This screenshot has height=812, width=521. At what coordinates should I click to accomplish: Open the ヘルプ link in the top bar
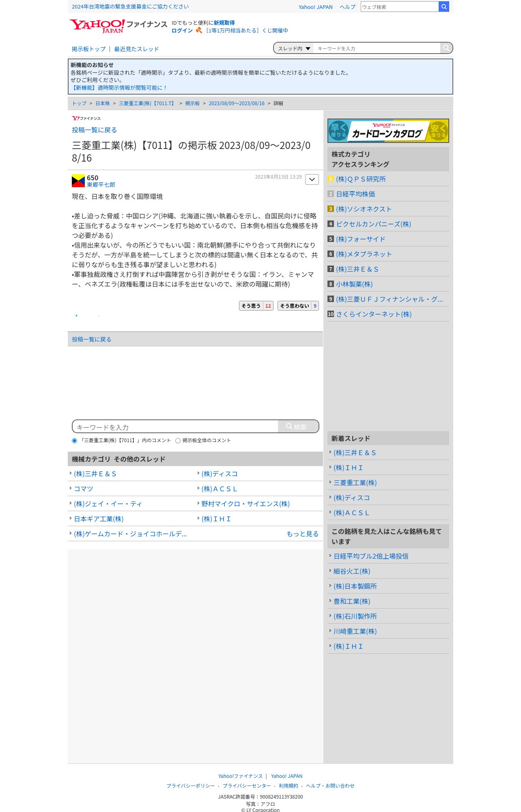(347, 7)
